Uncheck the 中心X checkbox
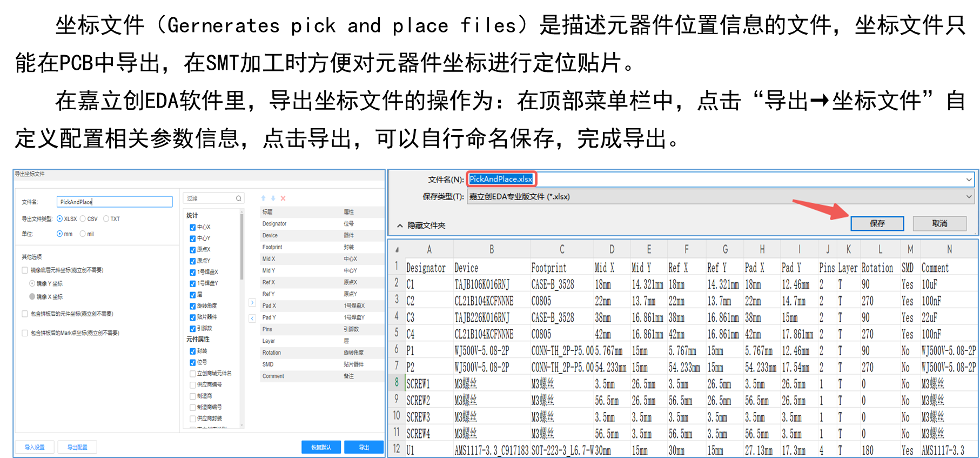980x458 pixels. [193, 228]
